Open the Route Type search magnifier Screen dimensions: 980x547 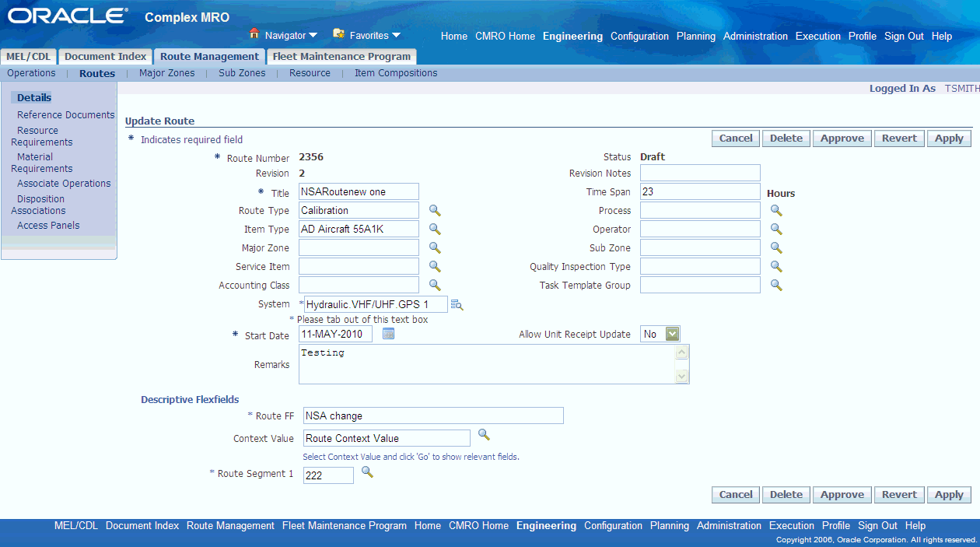(x=436, y=211)
